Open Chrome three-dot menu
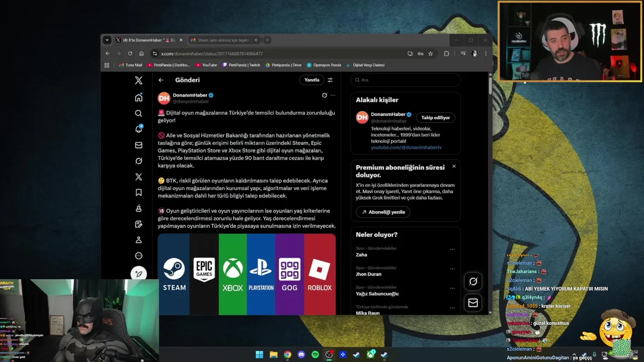Screen dimensions: 644x362 coord(486,53)
